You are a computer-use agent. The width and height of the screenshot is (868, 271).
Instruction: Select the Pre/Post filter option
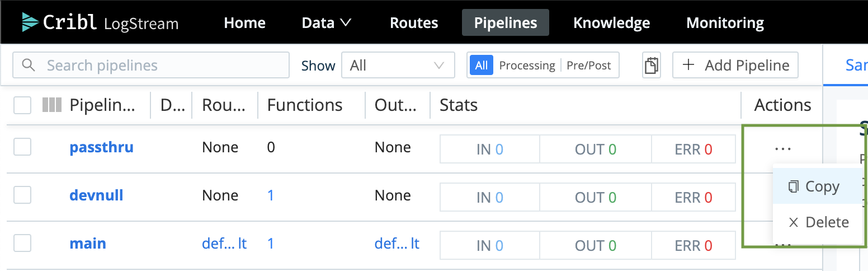[589, 66]
